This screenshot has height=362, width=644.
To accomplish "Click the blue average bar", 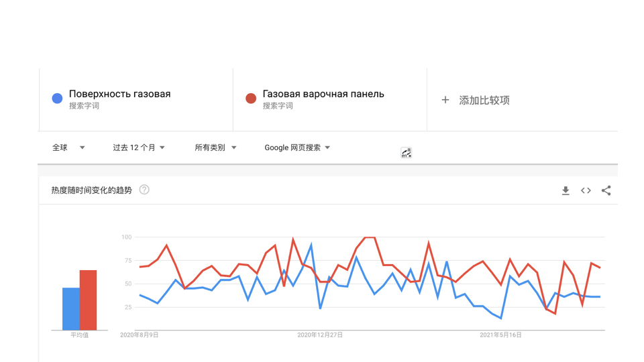I will coord(71,308).
